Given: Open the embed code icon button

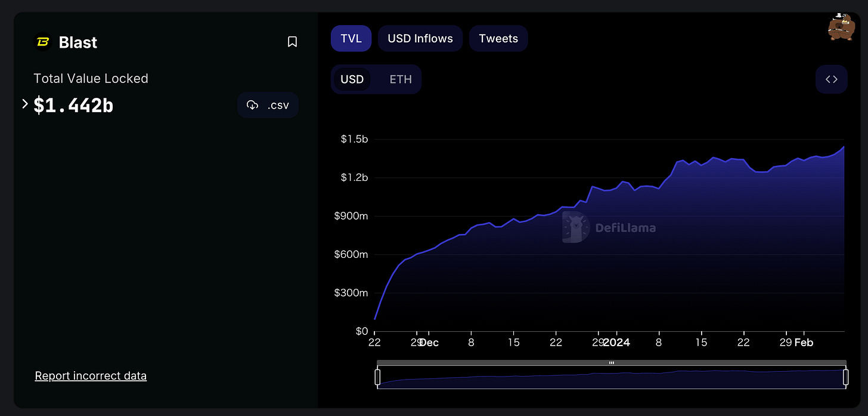Looking at the screenshot, I should (x=832, y=79).
